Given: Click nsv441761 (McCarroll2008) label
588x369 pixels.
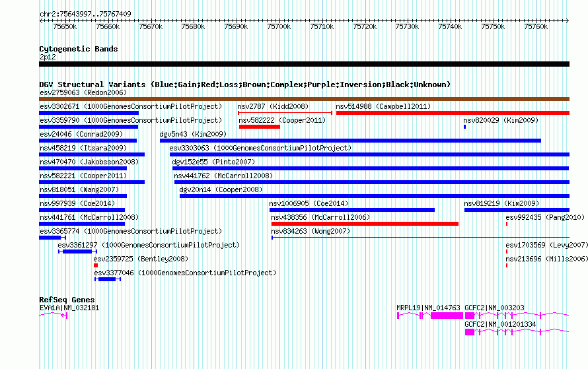Looking at the screenshot, I should [89, 217].
